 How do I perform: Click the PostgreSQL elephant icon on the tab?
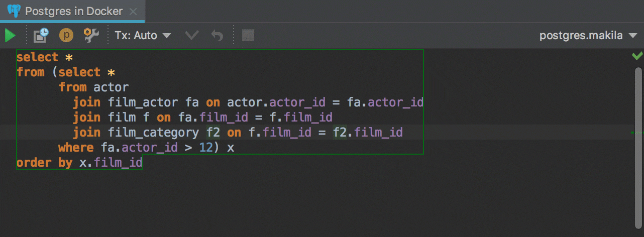pos(14,11)
